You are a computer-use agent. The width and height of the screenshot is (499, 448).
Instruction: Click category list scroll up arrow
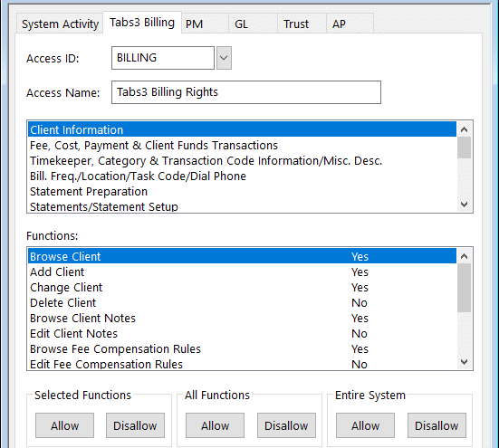click(465, 129)
